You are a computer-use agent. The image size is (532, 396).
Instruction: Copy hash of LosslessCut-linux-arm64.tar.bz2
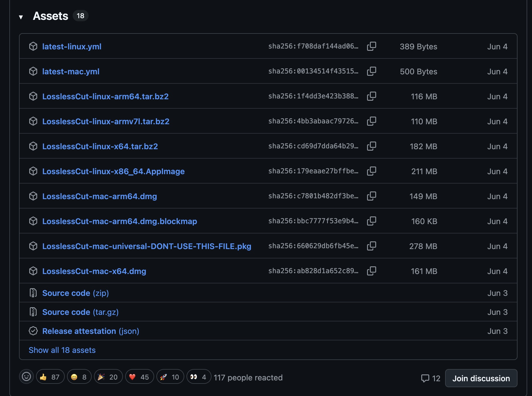[371, 96]
